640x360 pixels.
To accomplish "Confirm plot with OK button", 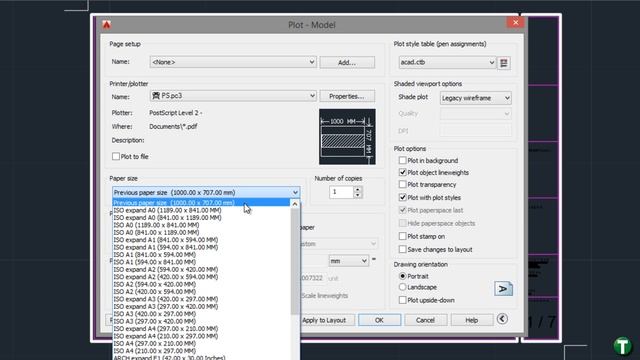I will tap(379, 320).
